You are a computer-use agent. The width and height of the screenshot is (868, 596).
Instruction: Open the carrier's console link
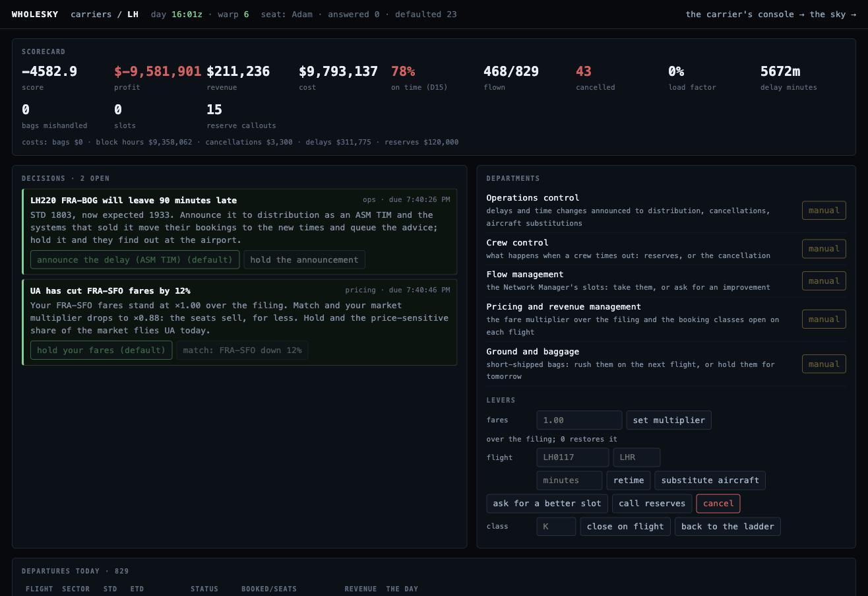point(740,15)
